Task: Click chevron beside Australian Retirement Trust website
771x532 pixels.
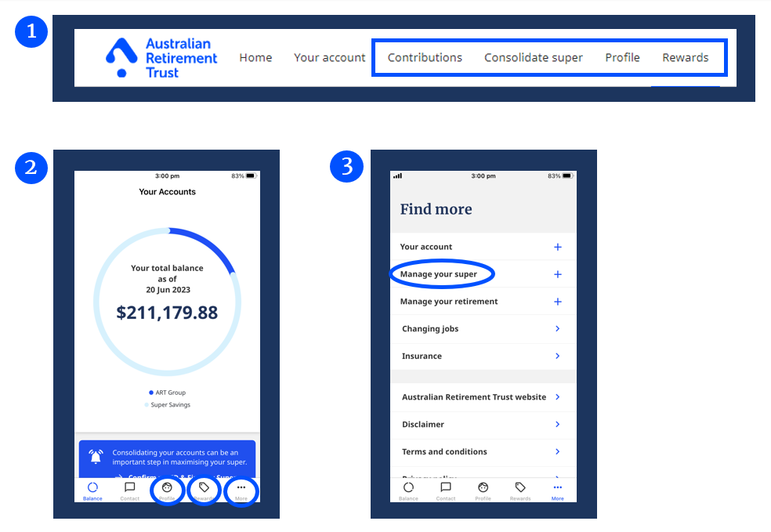Action: pos(558,396)
